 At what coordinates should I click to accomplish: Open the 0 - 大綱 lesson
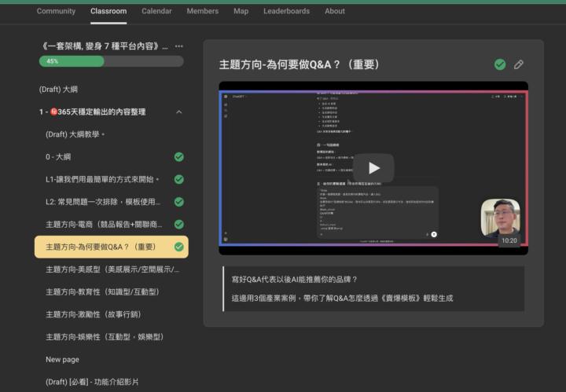click(x=58, y=157)
